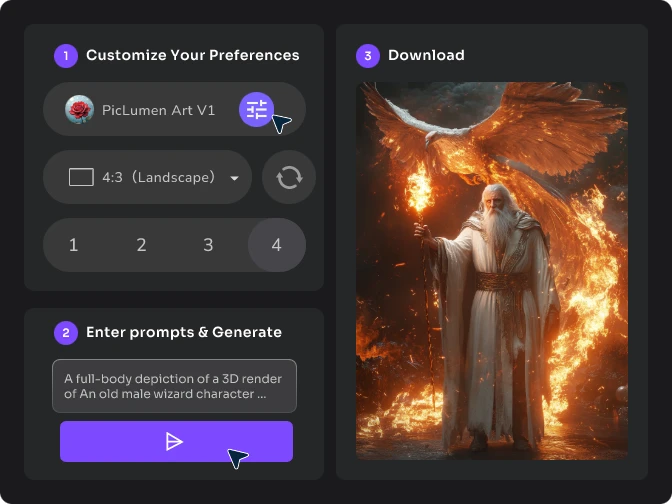The width and height of the screenshot is (672, 504).
Task: Click the Enter prompts & Generate heading
Action: pos(184,332)
